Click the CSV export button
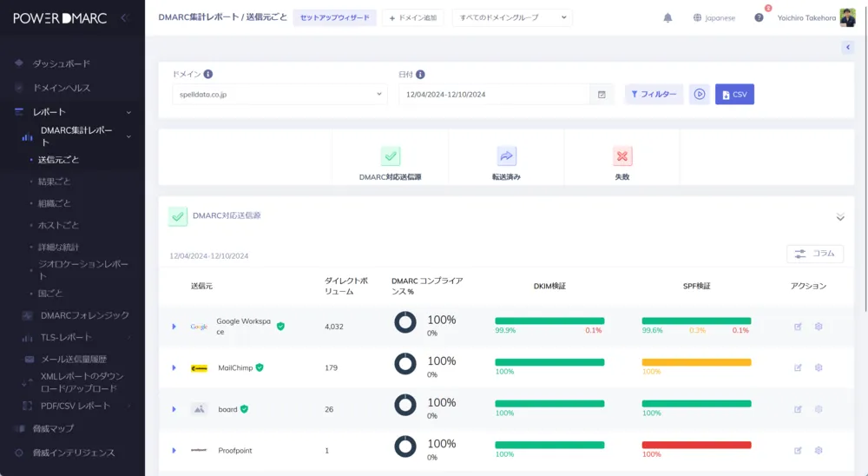 pyautogui.click(x=734, y=94)
